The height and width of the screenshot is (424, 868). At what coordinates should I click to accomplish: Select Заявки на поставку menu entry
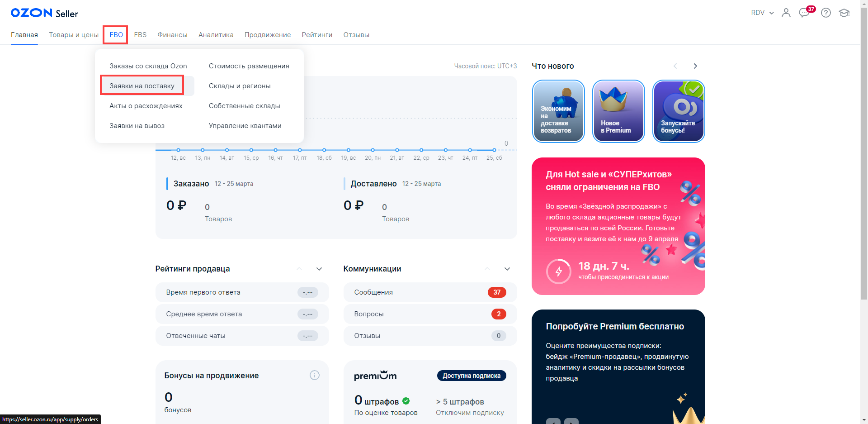tap(142, 86)
